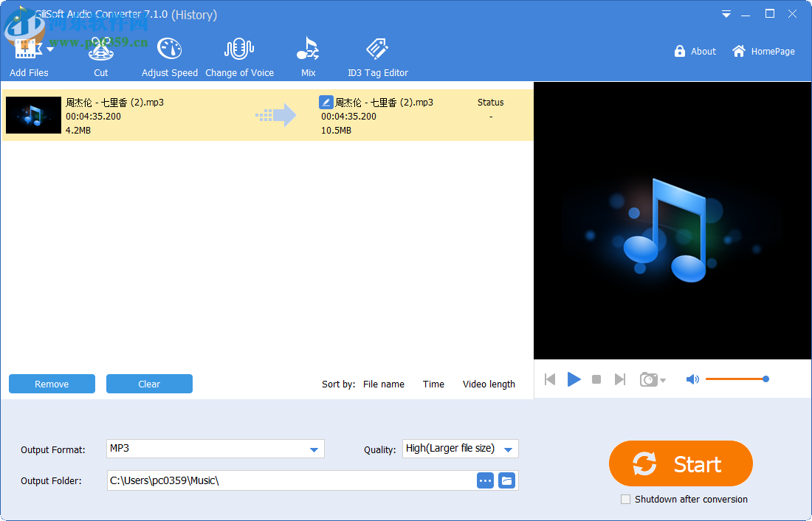The height and width of the screenshot is (521, 812).
Task: Open the snapshot camera icon under preview
Action: click(x=648, y=379)
